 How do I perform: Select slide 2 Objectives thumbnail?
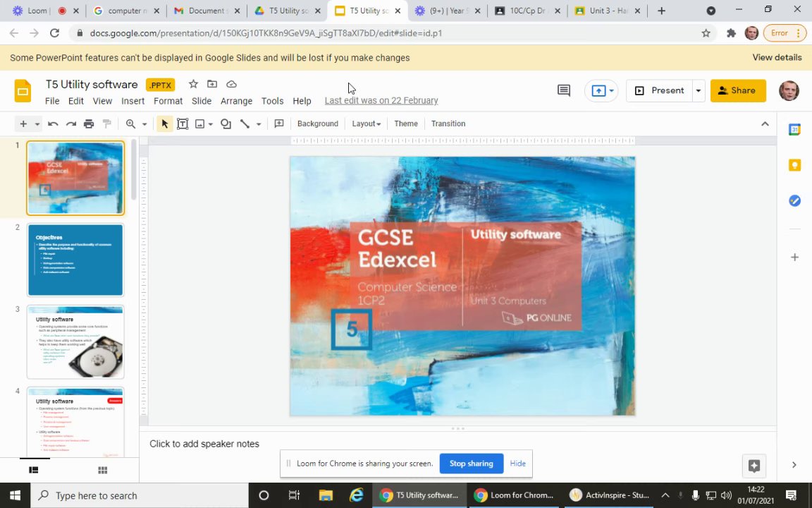pos(75,260)
